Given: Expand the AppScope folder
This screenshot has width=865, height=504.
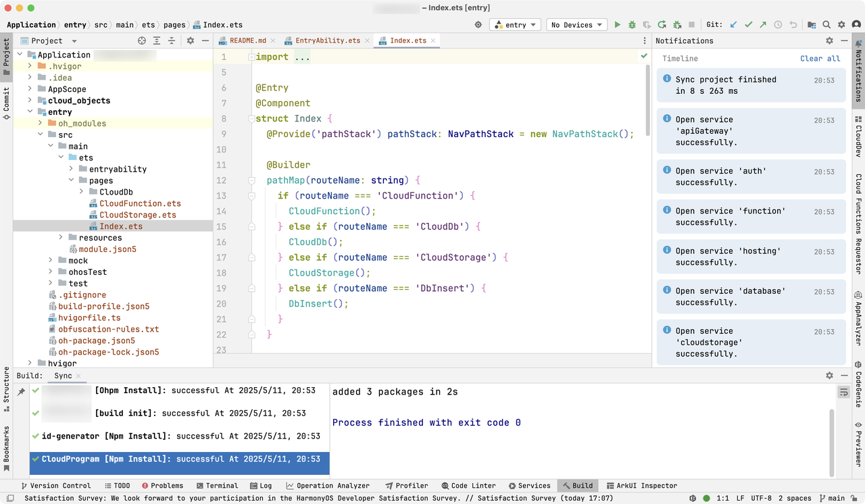Looking at the screenshot, I should click(x=30, y=89).
